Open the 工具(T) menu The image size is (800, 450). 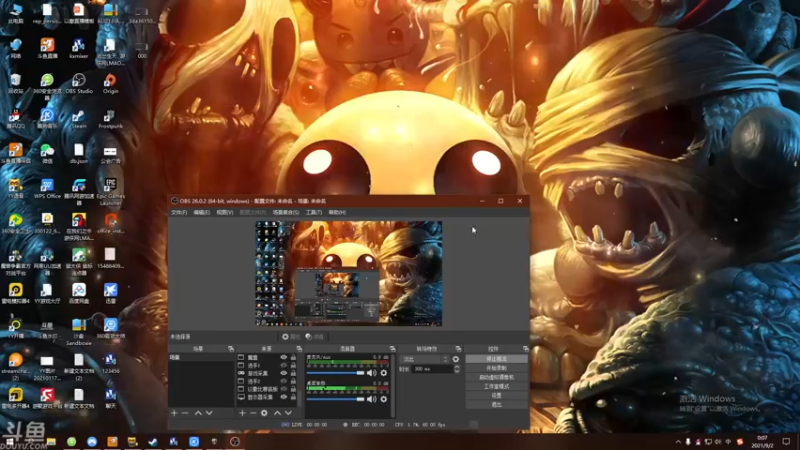tap(314, 212)
